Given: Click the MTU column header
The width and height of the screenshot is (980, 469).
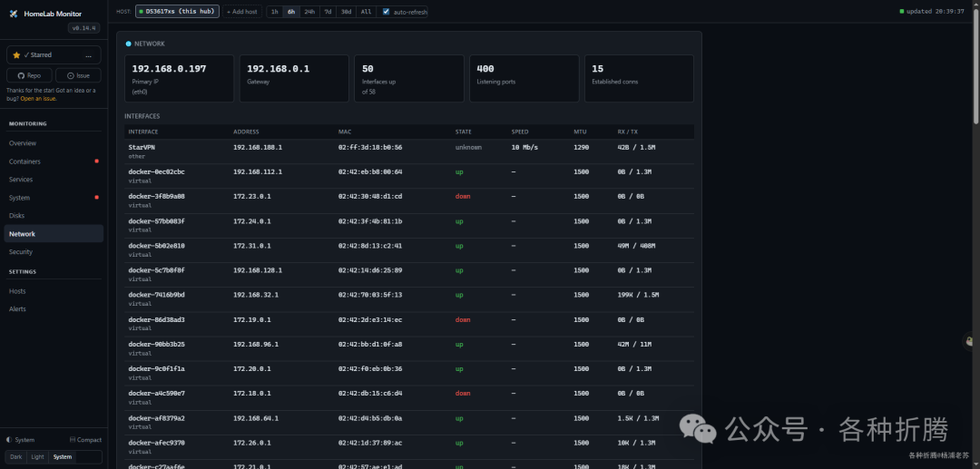Looking at the screenshot, I should click(580, 132).
